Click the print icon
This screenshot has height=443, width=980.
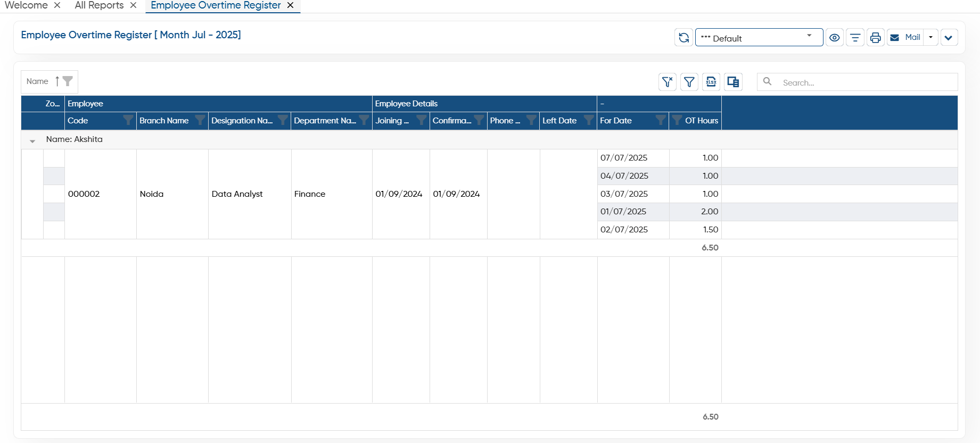tap(876, 38)
